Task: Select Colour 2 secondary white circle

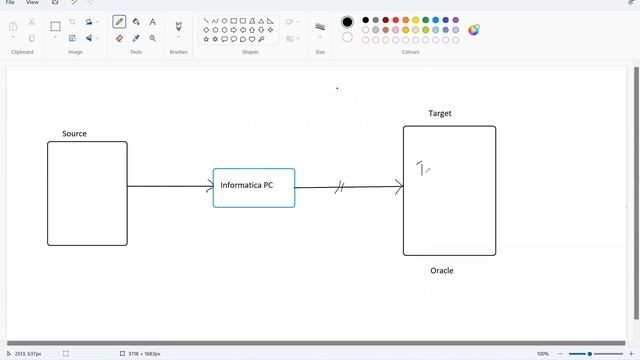Action: pyautogui.click(x=347, y=37)
